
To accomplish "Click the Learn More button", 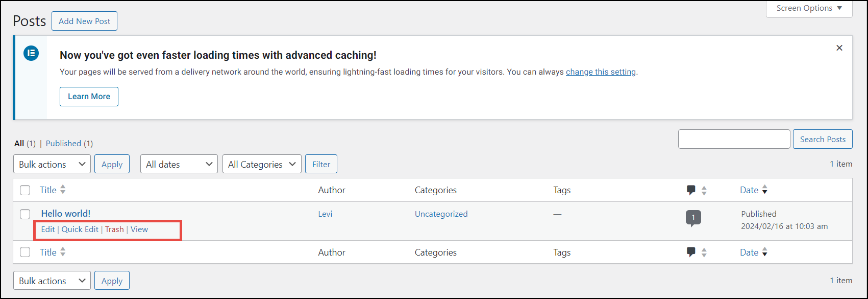I will [x=89, y=97].
